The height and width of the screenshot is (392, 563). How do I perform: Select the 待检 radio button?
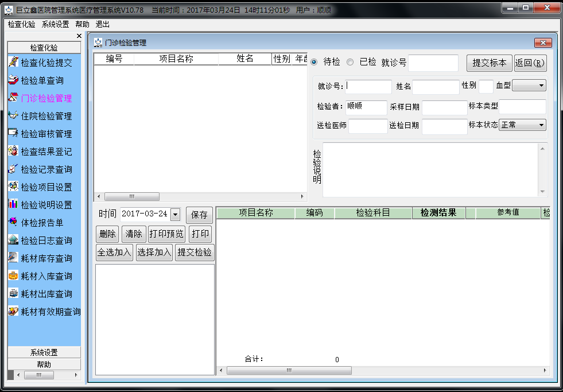[x=314, y=62]
